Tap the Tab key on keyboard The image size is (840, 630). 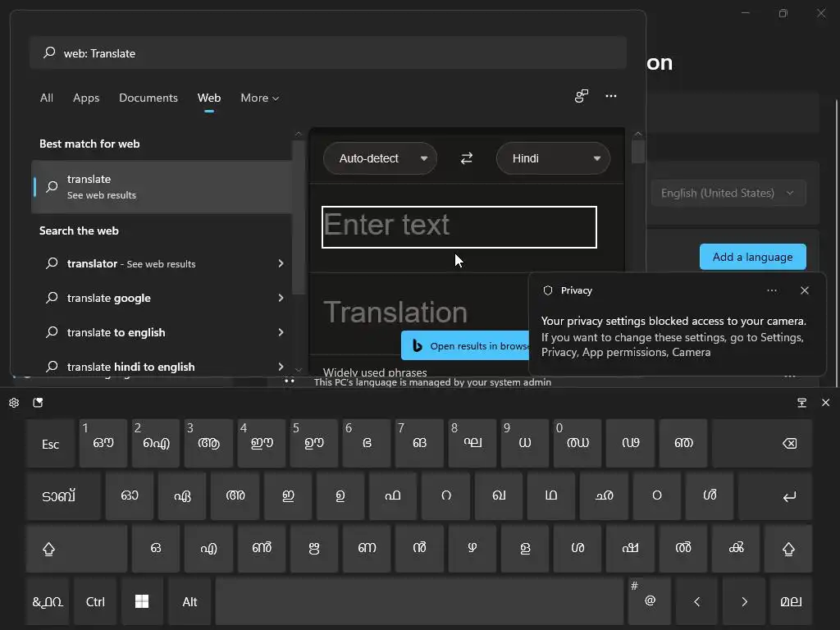click(x=63, y=496)
